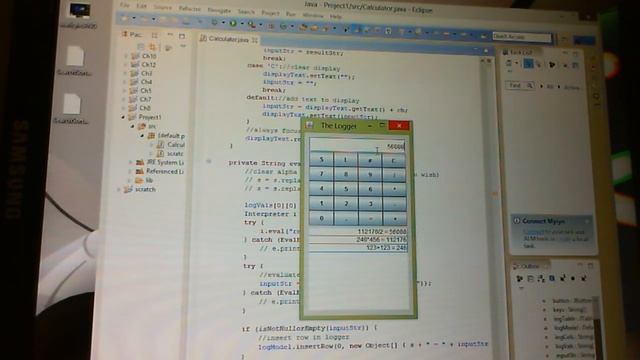Click the Quick Access search field

521,37
